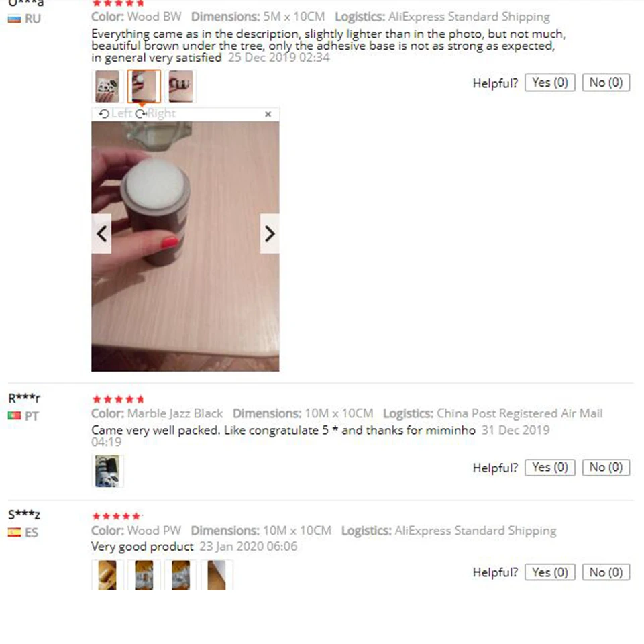The height and width of the screenshot is (644, 644).
Task: Close the enlarged review photo viewer
Action: [x=268, y=114]
